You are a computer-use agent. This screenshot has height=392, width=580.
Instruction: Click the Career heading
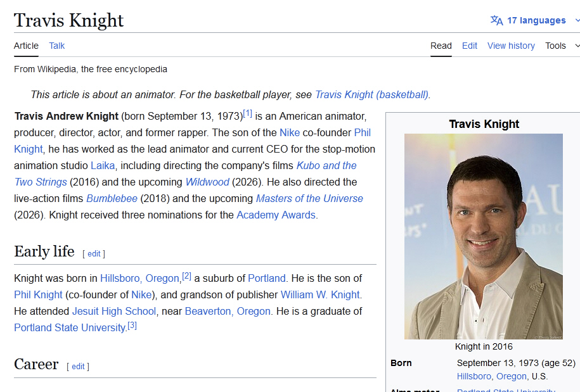tap(36, 364)
